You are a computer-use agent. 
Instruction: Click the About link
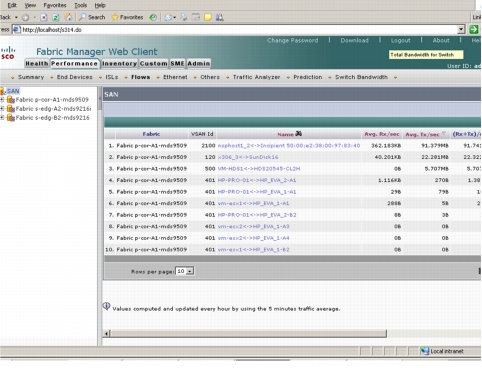click(x=441, y=40)
